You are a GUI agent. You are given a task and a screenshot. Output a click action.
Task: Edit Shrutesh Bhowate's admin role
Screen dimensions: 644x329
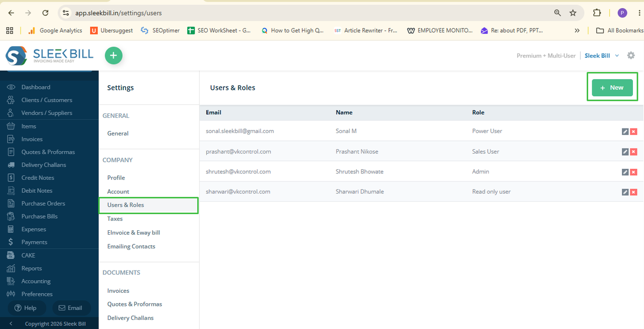click(625, 172)
